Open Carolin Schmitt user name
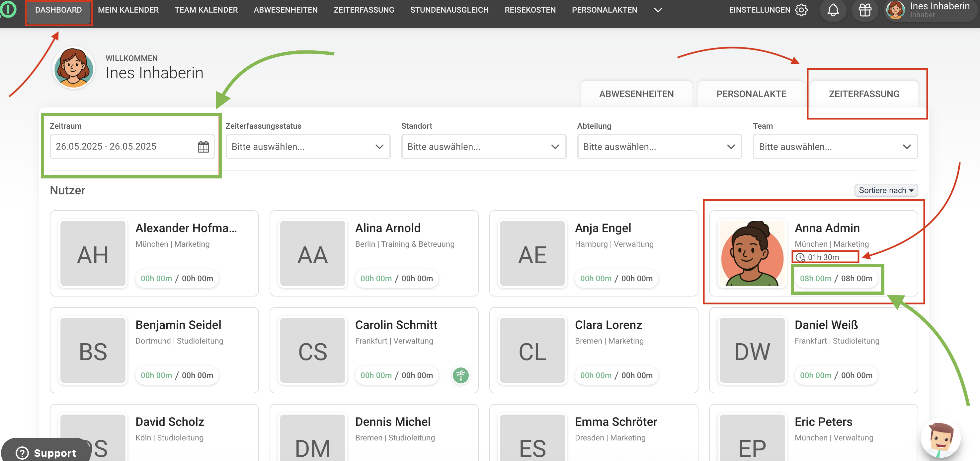 [396, 325]
